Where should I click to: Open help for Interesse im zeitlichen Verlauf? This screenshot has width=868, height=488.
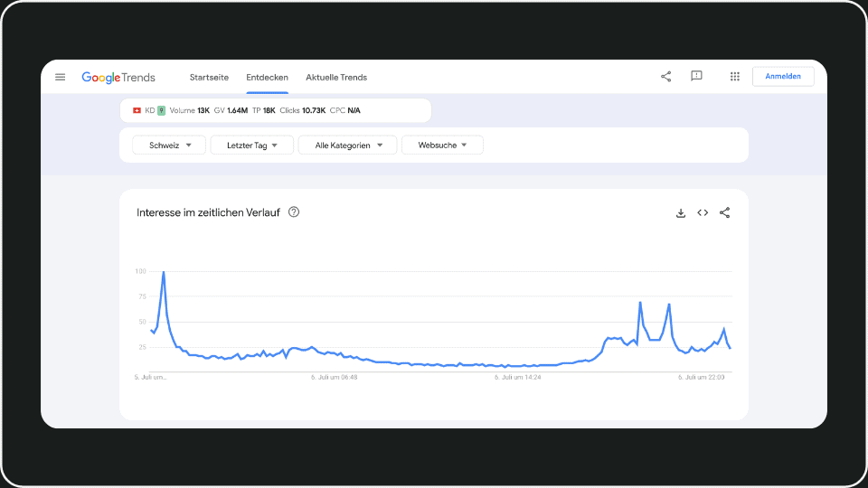(294, 211)
